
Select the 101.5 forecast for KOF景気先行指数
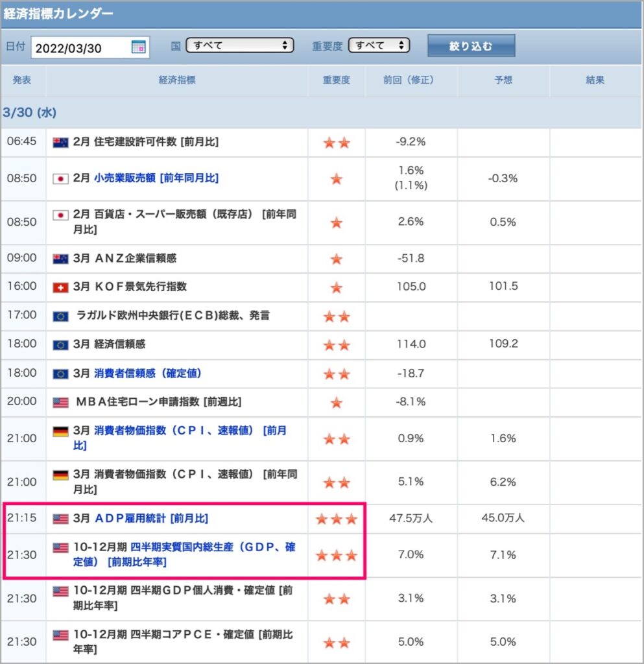pos(503,286)
